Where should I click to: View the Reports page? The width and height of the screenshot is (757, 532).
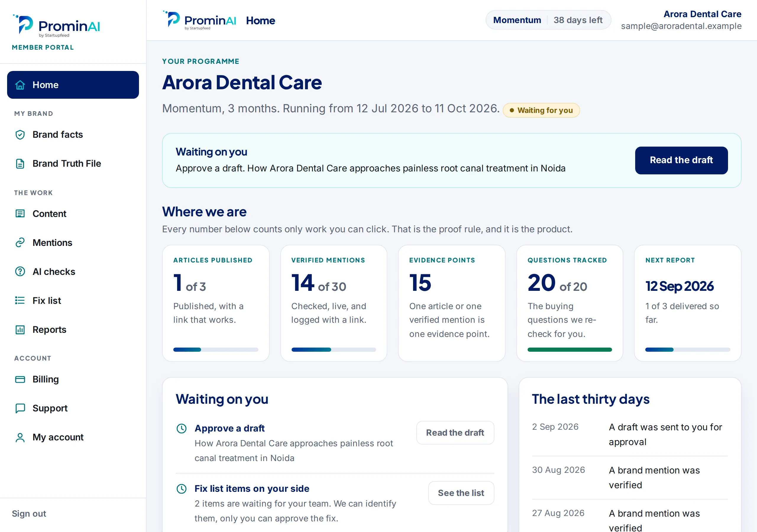pos(73,330)
